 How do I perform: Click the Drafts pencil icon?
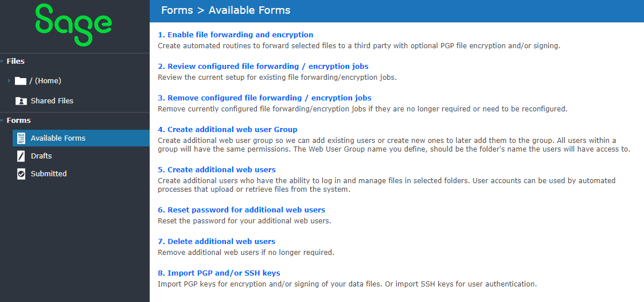21,156
